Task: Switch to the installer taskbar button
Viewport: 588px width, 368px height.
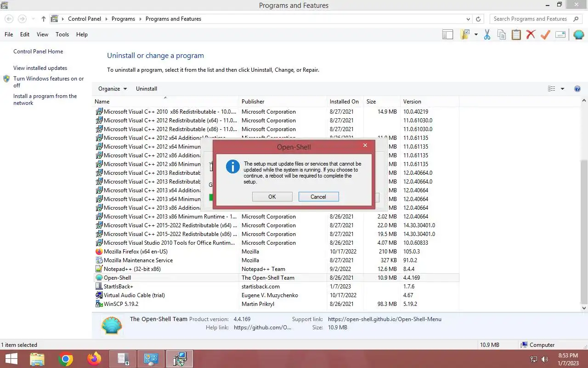Action: tap(180, 359)
